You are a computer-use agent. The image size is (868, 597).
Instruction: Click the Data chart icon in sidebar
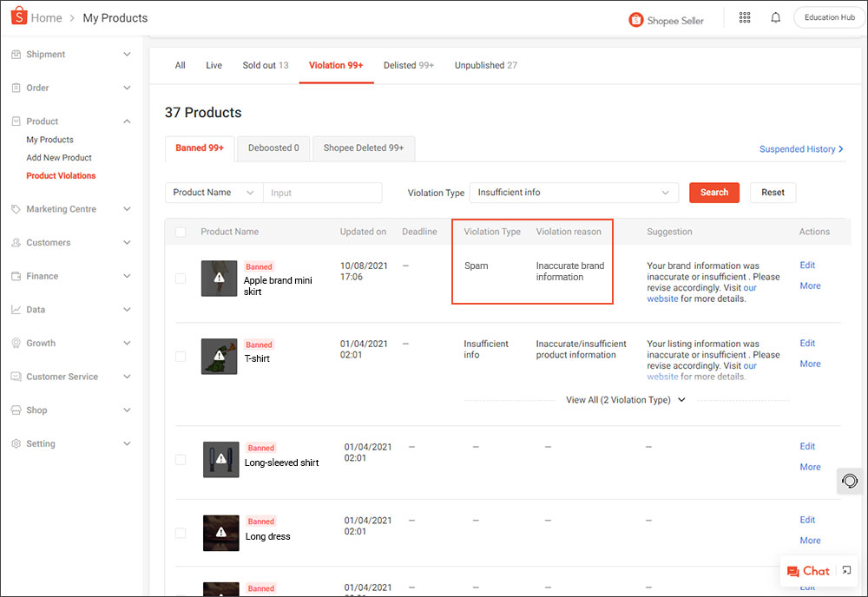click(16, 309)
